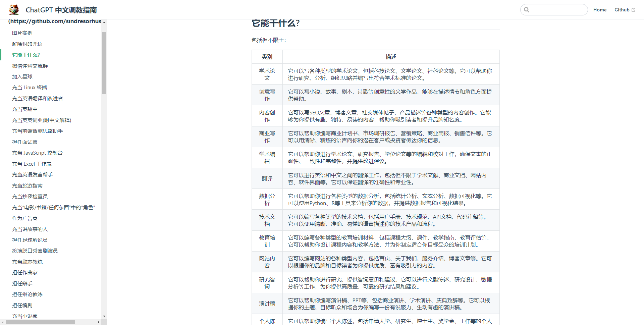Click the site title ChatGPT 中文调教指南
The height and width of the screenshot is (325, 644).
tap(61, 10)
